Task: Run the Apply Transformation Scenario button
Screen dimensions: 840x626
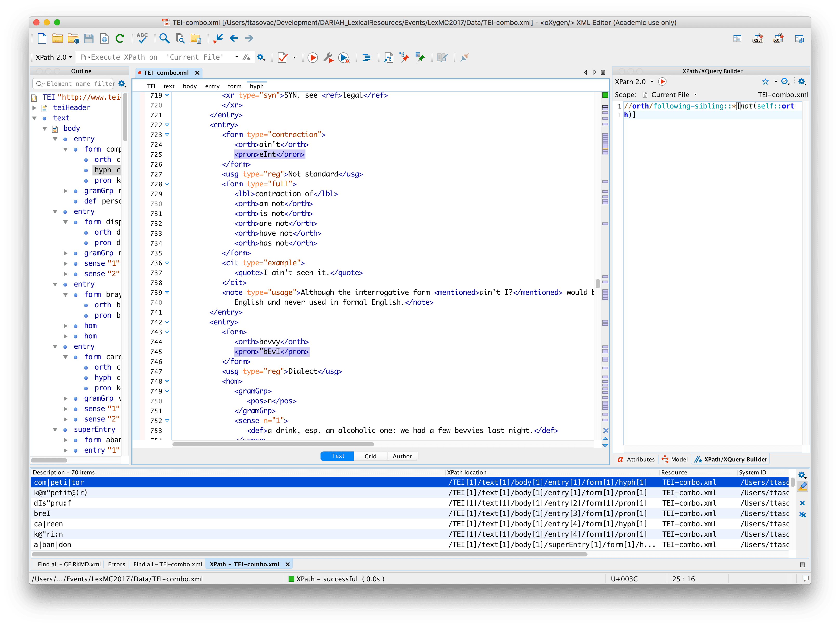Action: point(312,58)
